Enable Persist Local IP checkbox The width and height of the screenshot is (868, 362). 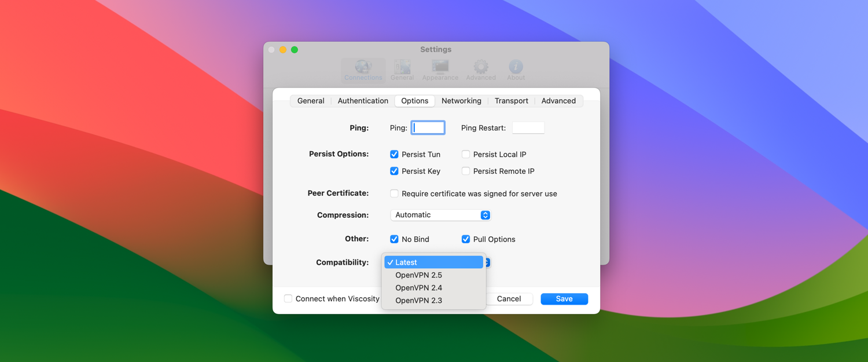click(x=466, y=155)
